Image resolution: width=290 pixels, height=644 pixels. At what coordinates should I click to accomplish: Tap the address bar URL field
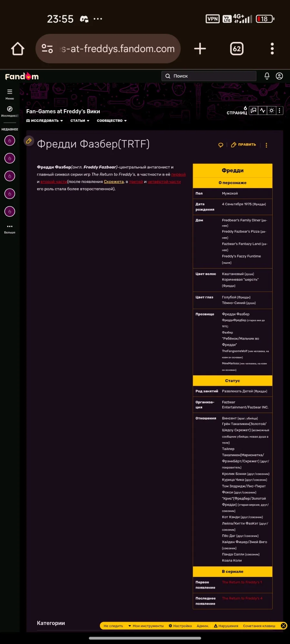point(108,49)
